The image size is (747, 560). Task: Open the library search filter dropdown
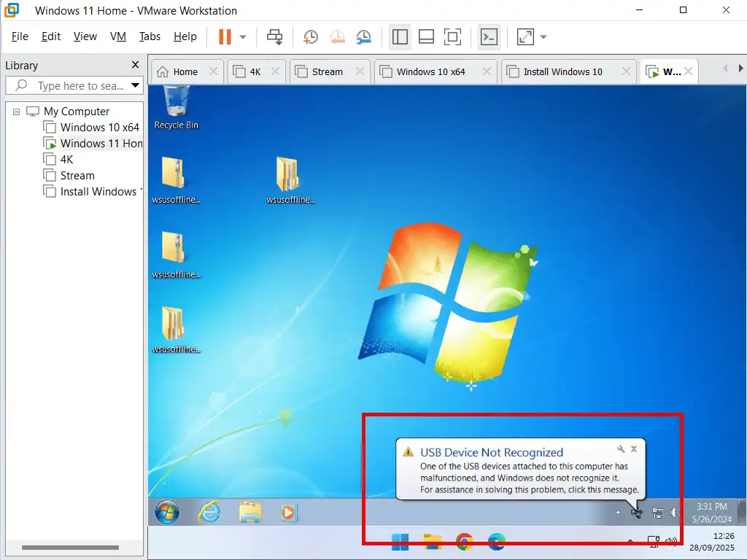pos(135,86)
